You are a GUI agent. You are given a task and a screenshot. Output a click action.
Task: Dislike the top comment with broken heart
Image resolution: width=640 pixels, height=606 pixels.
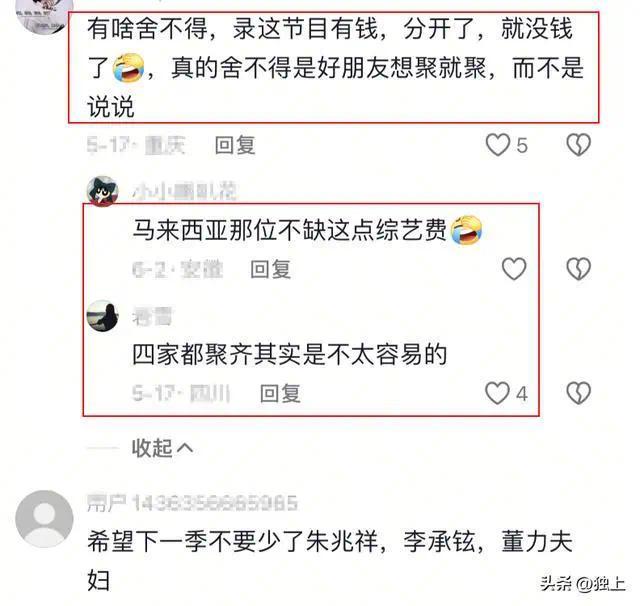(x=578, y=145)
